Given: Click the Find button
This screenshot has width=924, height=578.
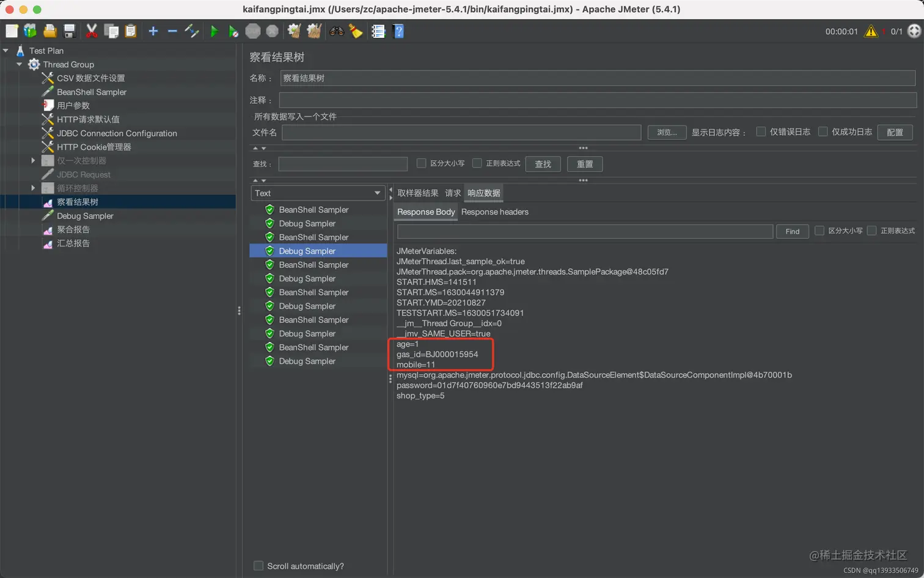Looking at the screenshot, I should [793, 231].
